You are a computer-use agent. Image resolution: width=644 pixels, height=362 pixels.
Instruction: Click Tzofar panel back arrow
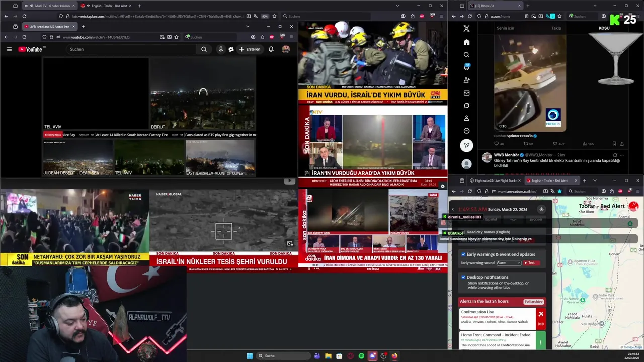pyautogui.click(x=453, y=209)
